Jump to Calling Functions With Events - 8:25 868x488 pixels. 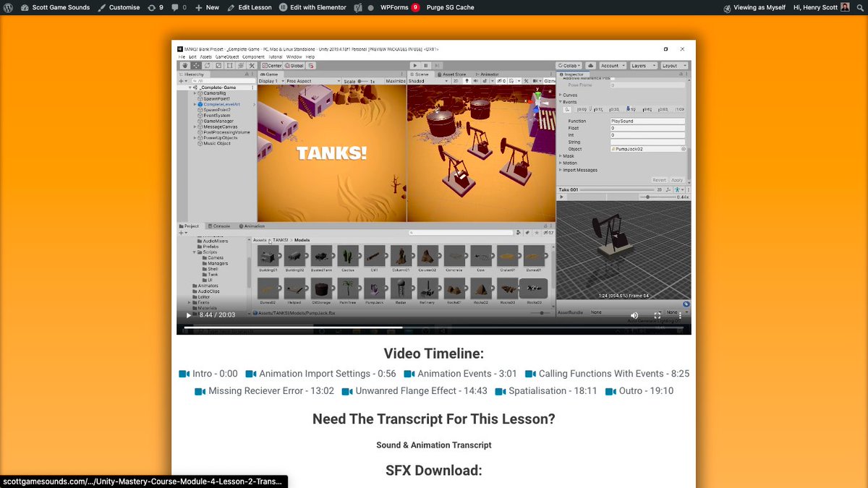point(608,374)
